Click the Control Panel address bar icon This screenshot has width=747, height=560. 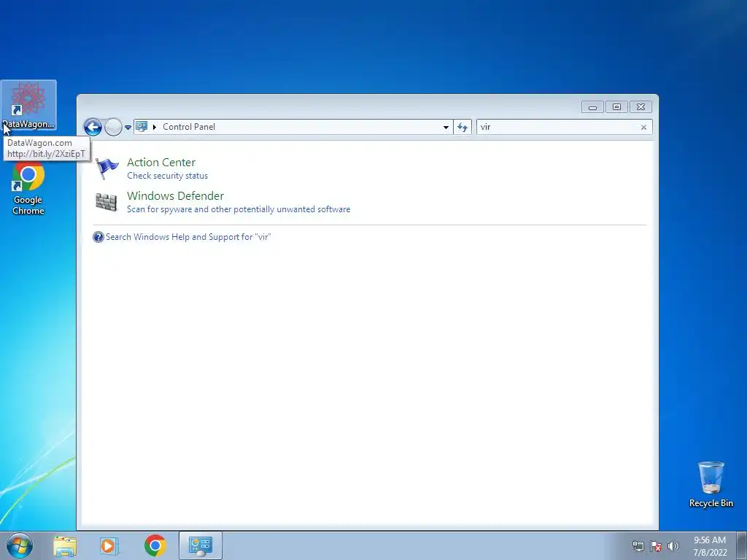[x=142, y=127]
